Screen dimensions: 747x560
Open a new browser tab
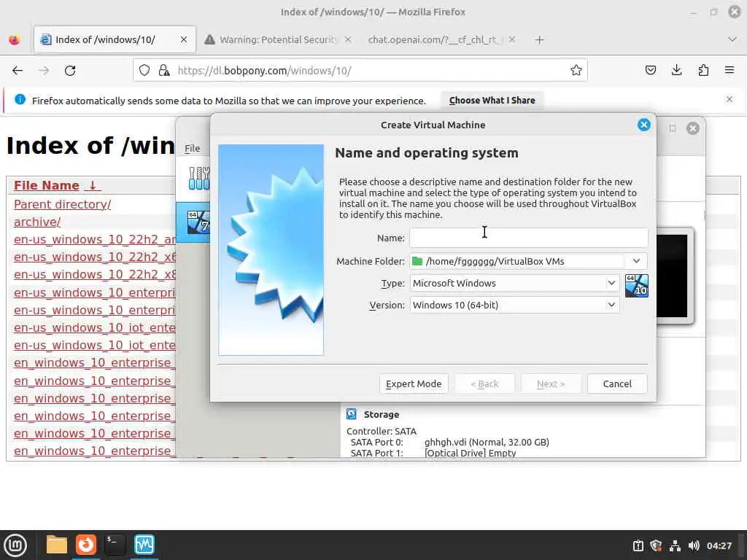pos(539,40)
